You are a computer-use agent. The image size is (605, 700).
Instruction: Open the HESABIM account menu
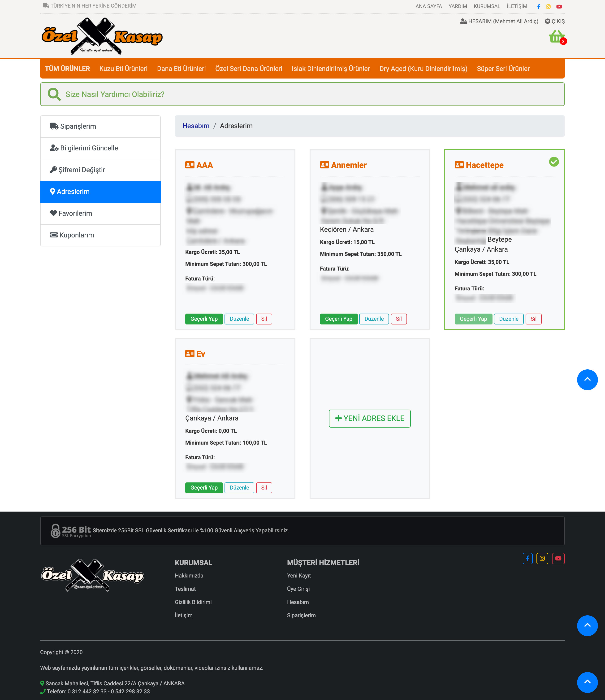point(499,21)
